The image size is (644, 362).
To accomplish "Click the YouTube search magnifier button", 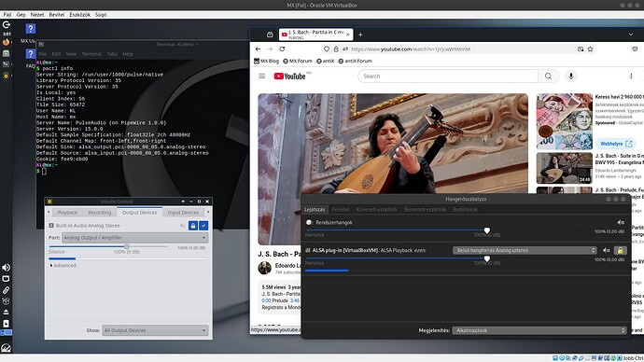I will tap(548, 76).
